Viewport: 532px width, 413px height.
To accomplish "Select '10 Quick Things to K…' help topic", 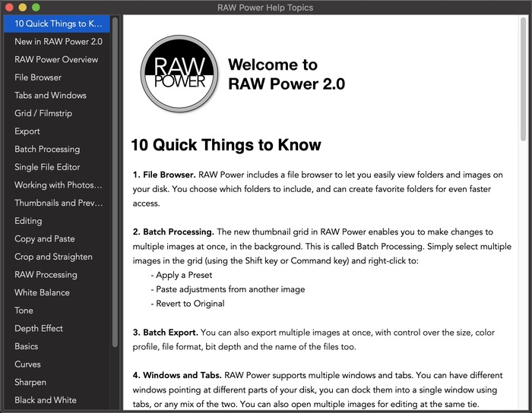I will (57, 24).
